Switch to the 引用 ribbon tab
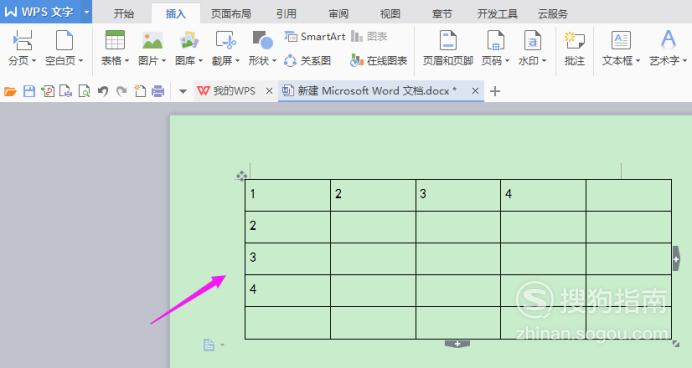Image resolution: width=692 pixels, height=368 pixels. (286, 14)
